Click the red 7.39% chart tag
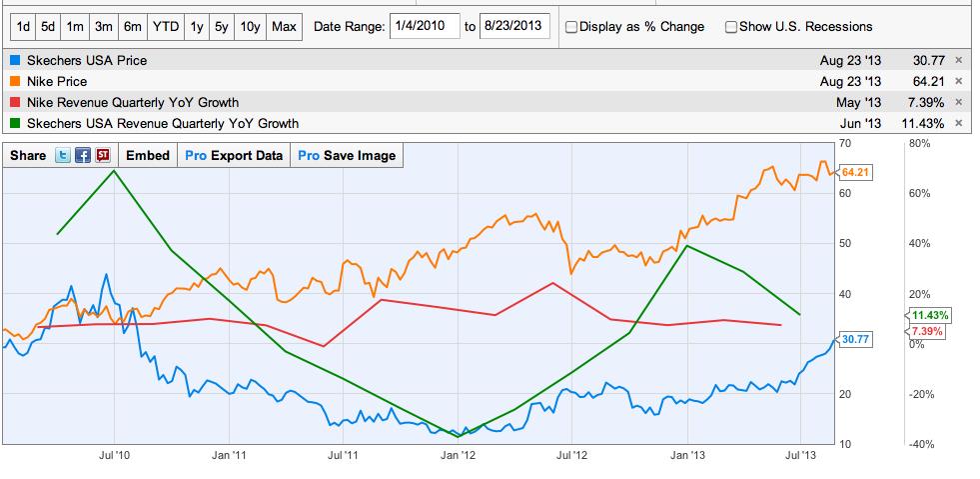Screen dimensions: 980x479 tap(925, 331)
